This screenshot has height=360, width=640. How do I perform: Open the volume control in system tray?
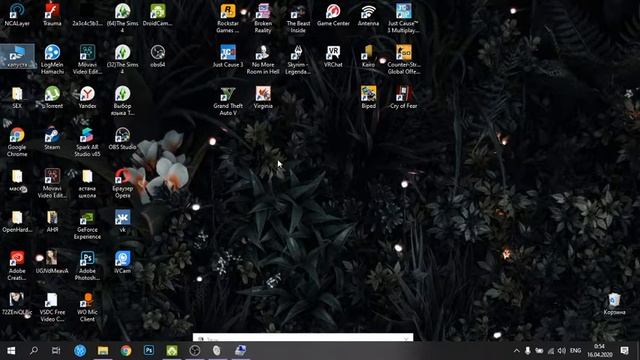[562, 351]
